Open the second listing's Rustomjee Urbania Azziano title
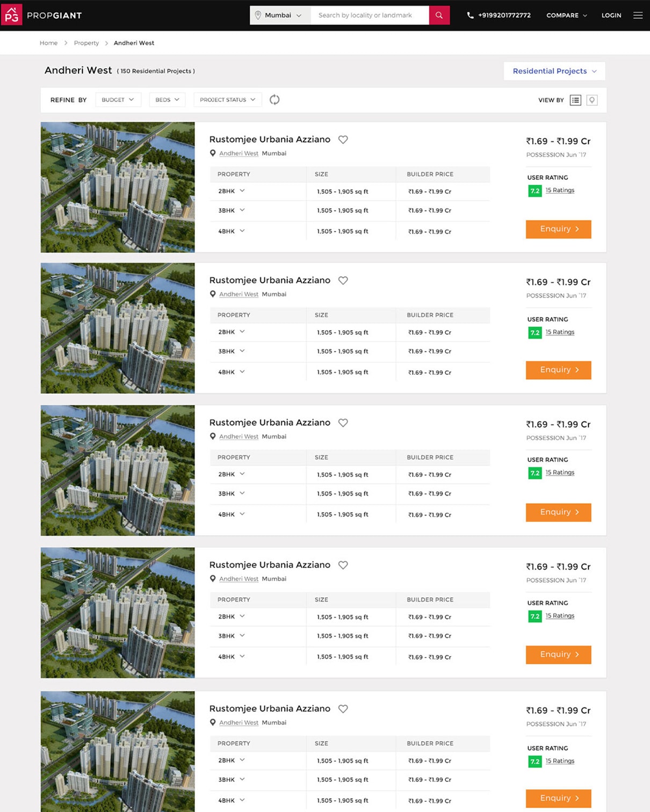 click(270, 280)
